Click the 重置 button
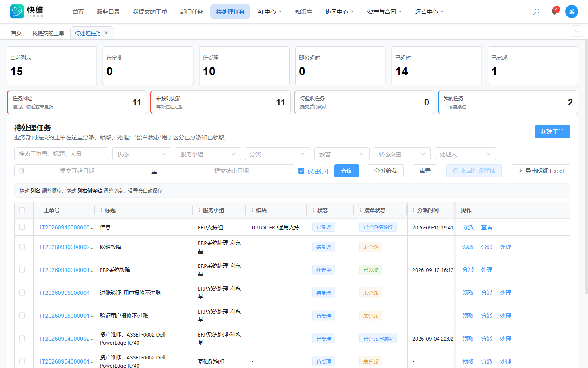The width and height of the screenshot is (588, 368). coord(425,171)
